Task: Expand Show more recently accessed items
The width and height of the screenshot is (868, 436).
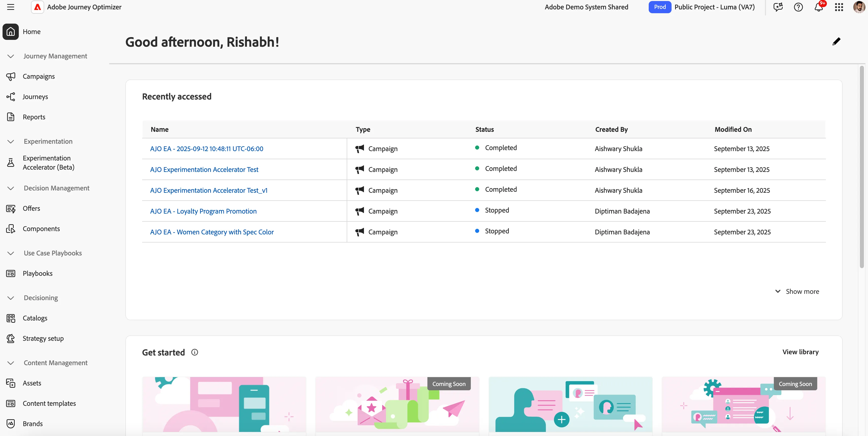Action: 797,291
